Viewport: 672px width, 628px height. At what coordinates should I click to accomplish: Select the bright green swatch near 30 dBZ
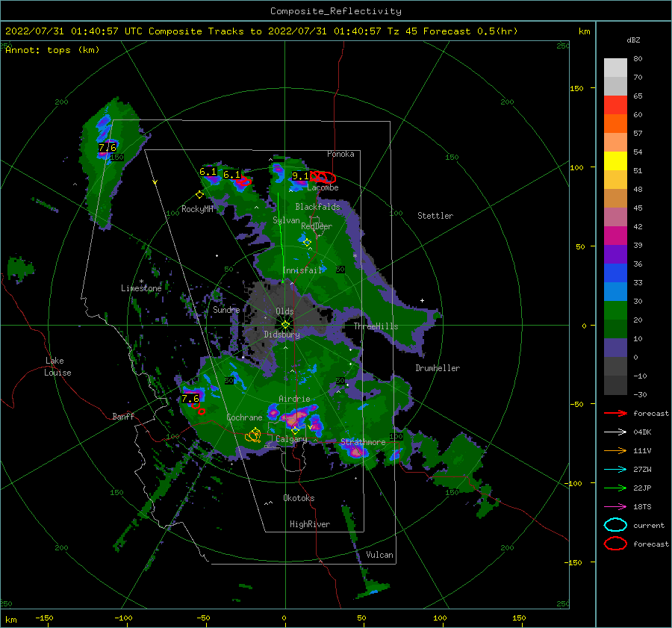click(615, 311)
